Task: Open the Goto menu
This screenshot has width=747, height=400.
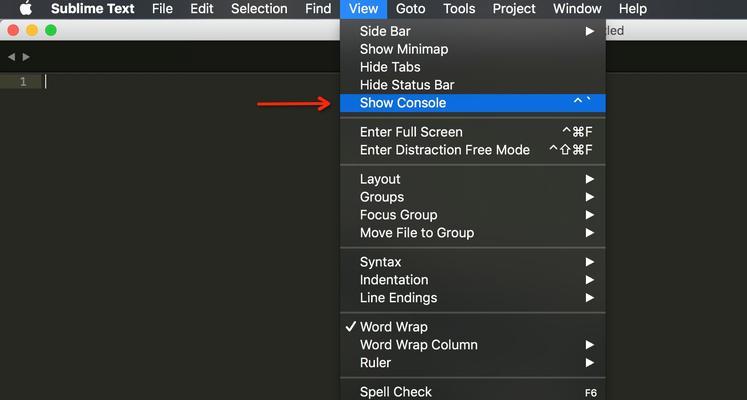Action: [410, 9]
